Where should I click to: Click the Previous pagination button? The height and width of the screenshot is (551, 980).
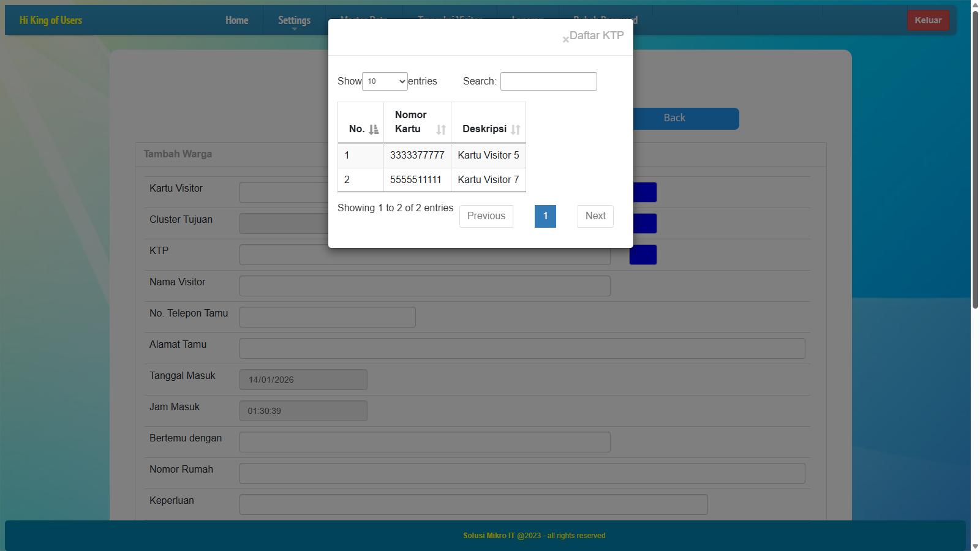(x=486, y=216)
